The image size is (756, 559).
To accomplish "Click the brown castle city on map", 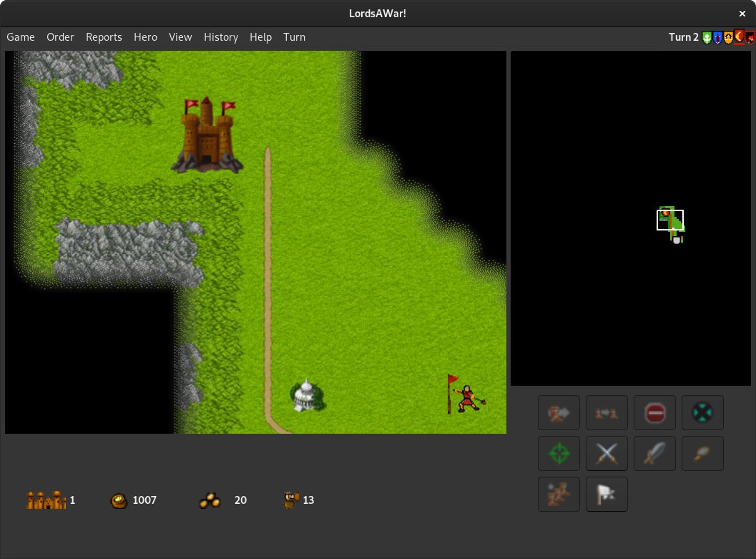I will tap(207, 136).
